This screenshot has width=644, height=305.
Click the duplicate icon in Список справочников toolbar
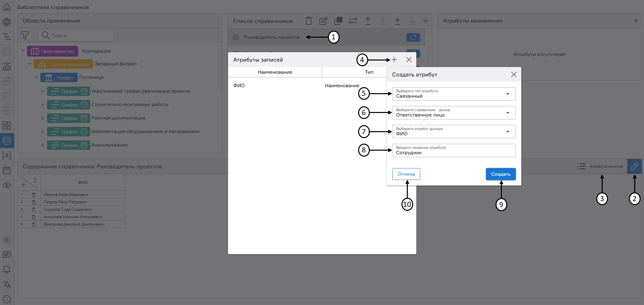tap(338, 21)
